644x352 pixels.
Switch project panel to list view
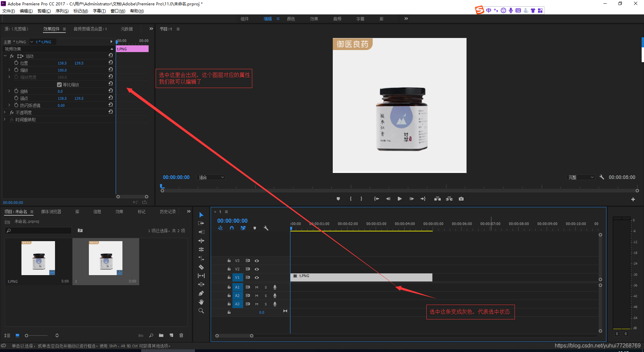click(x=7, y=336)
